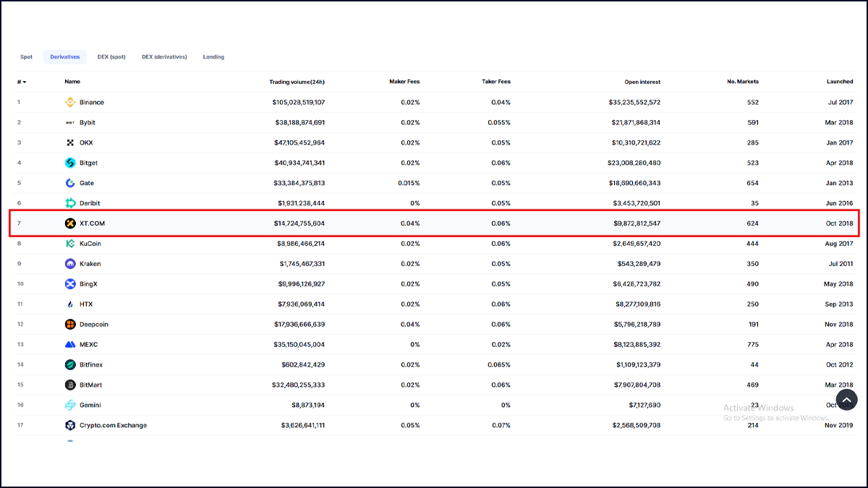Click the Binance logo icon
Screen dimensions: 868x488
(x=70, y=103)
